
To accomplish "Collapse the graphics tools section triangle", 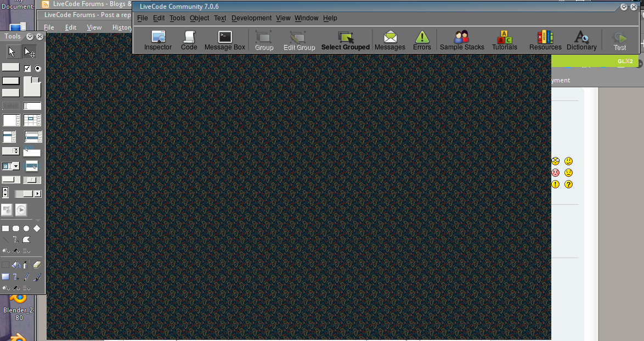I will 38,221.
